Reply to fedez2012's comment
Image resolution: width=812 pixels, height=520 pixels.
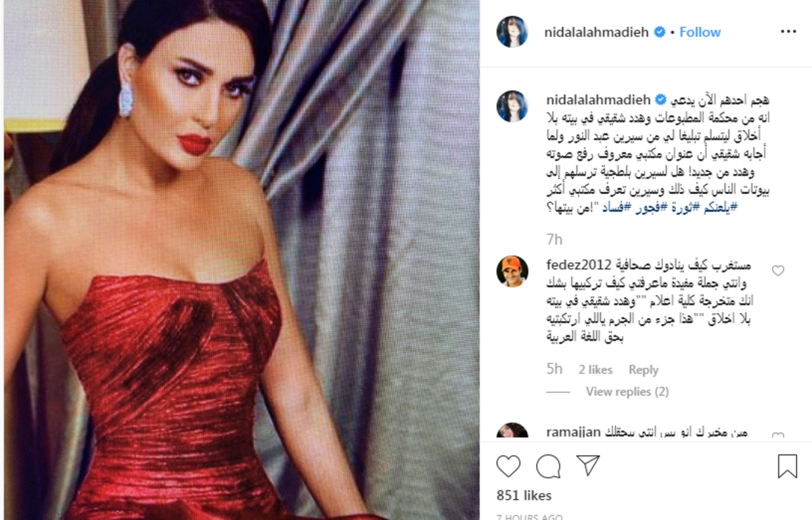644,370
